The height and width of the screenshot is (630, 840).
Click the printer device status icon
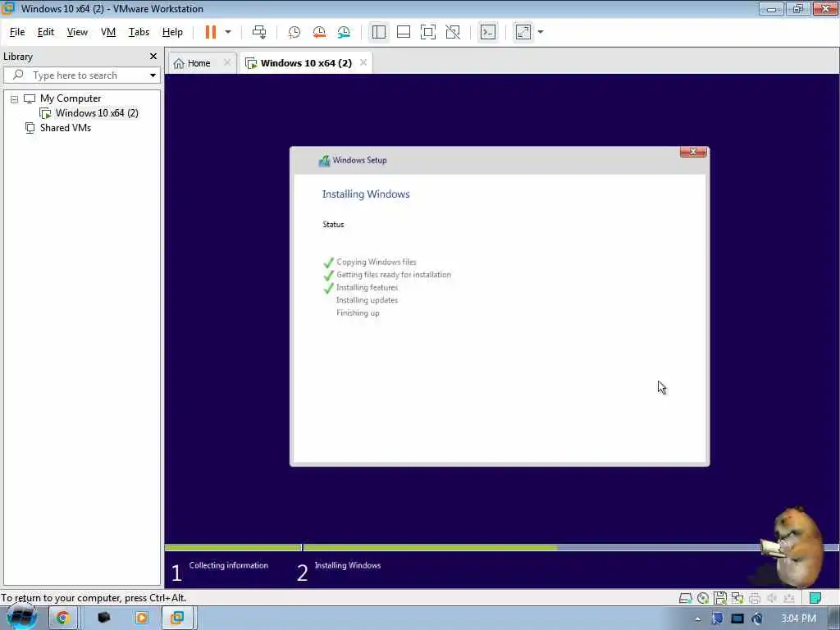[755, 598]
